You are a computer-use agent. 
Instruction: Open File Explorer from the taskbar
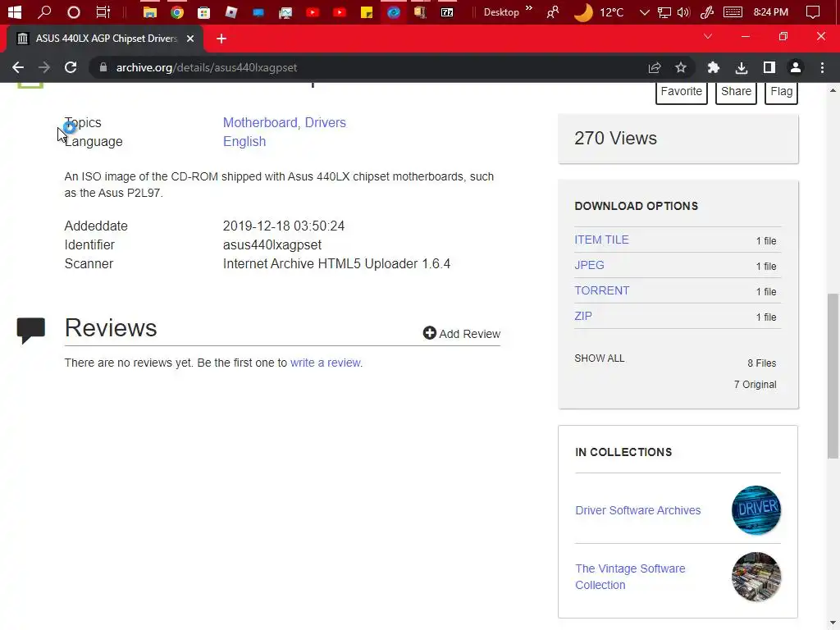pyautogui.click(x=149, y=11)
